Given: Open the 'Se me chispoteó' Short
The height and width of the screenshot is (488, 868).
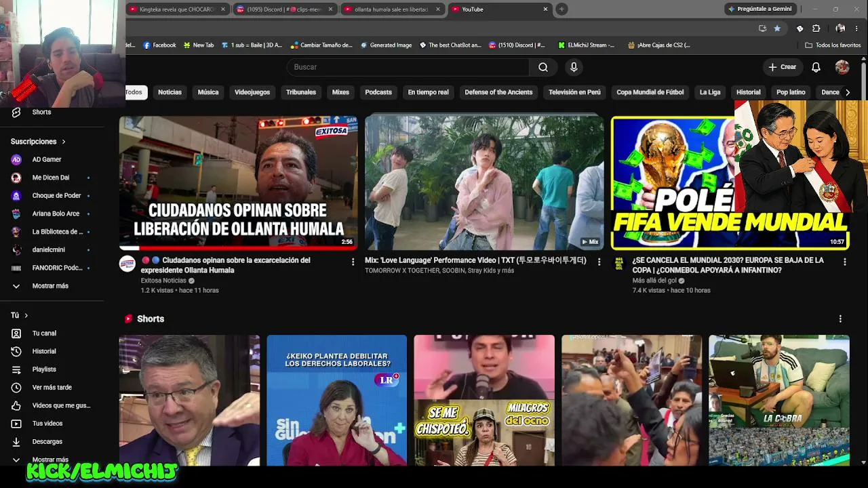Looking at the screenshot, I should coord(484,401).
